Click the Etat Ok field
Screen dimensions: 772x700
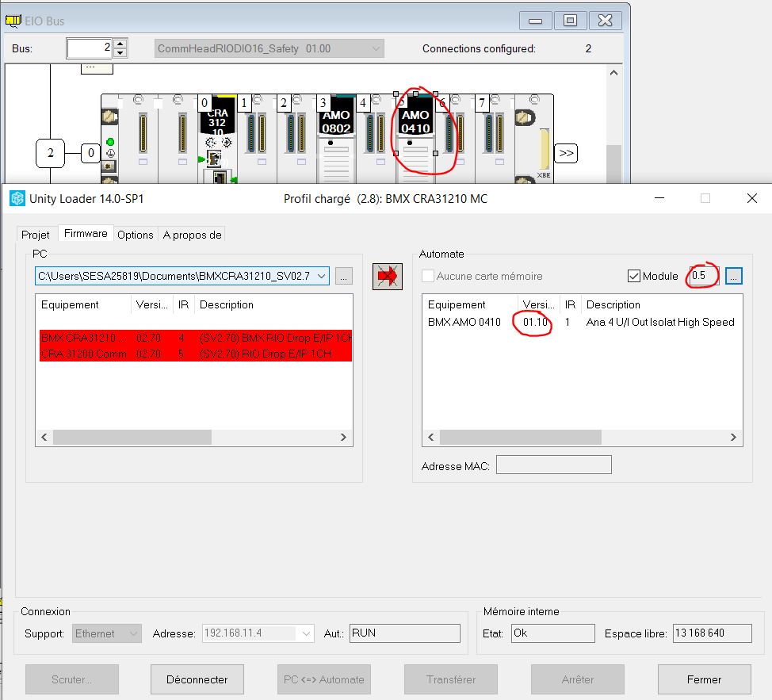553,633
